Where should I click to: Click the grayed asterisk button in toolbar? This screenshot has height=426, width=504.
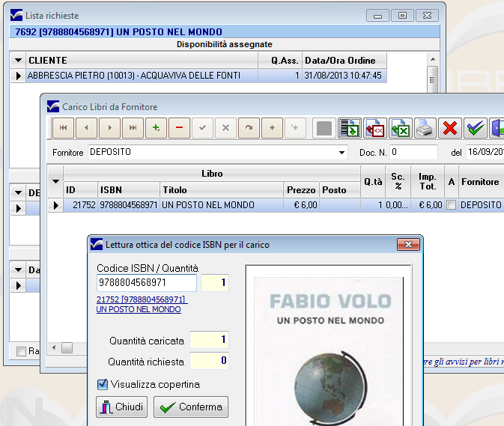(x=295, y=128)
